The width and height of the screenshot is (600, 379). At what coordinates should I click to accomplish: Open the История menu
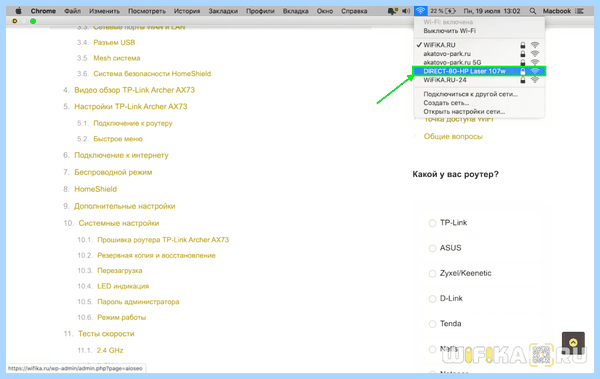point(187,11)
